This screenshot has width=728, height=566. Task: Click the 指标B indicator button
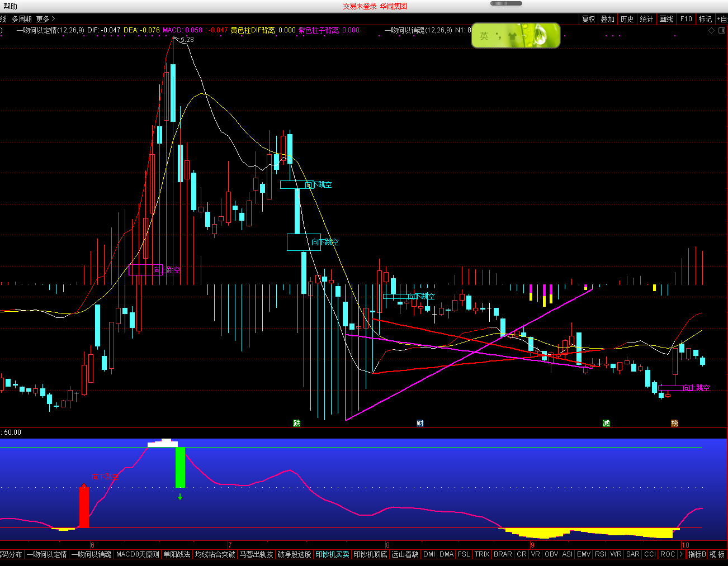click(697, 554)
